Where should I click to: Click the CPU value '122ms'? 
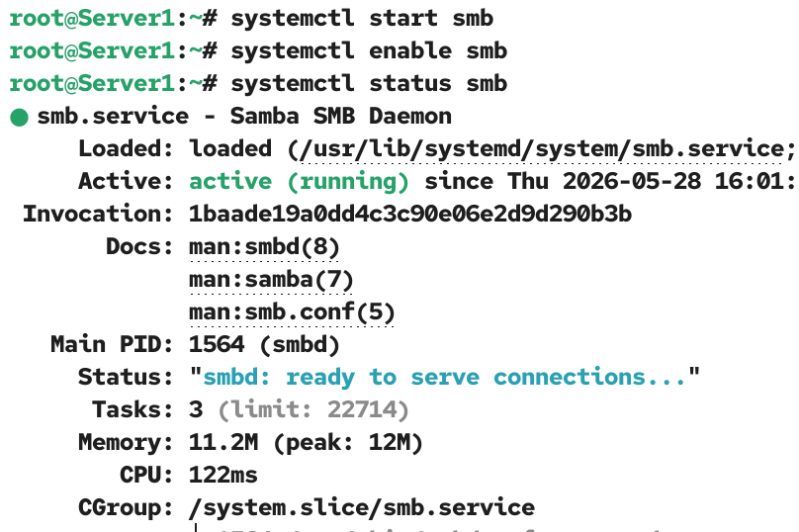click(223, 476)
